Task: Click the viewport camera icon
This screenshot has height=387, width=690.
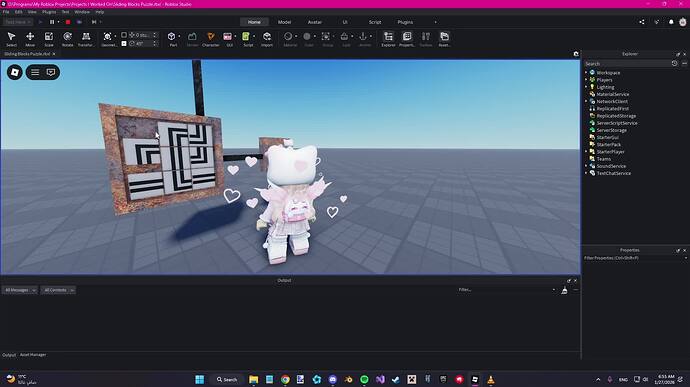Action: click(576, 54)
